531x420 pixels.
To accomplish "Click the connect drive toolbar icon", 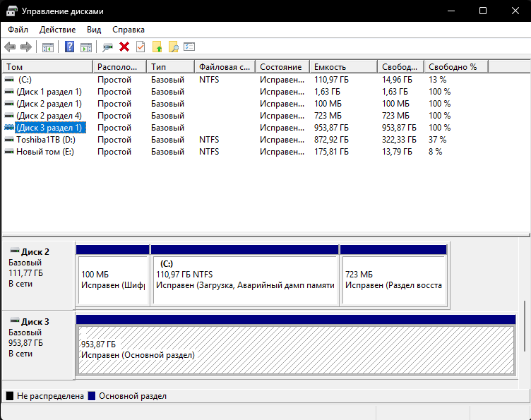I will pyautogui.click(x=107, y=47).
